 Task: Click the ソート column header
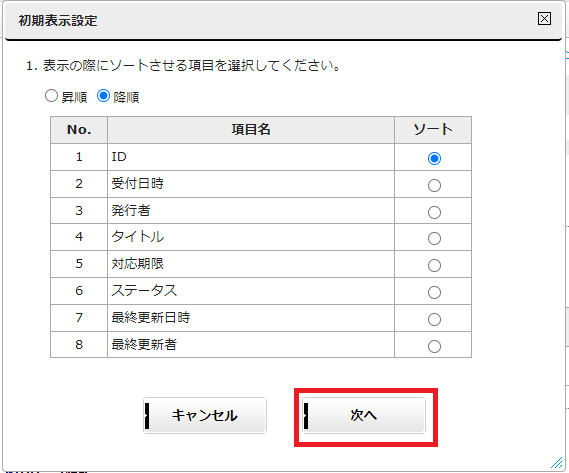point(433,130)
